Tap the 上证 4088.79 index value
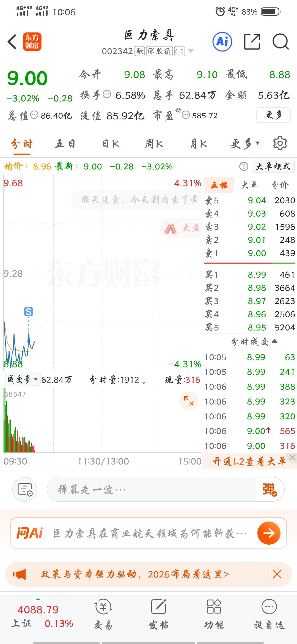 click(x=38, y=610)
